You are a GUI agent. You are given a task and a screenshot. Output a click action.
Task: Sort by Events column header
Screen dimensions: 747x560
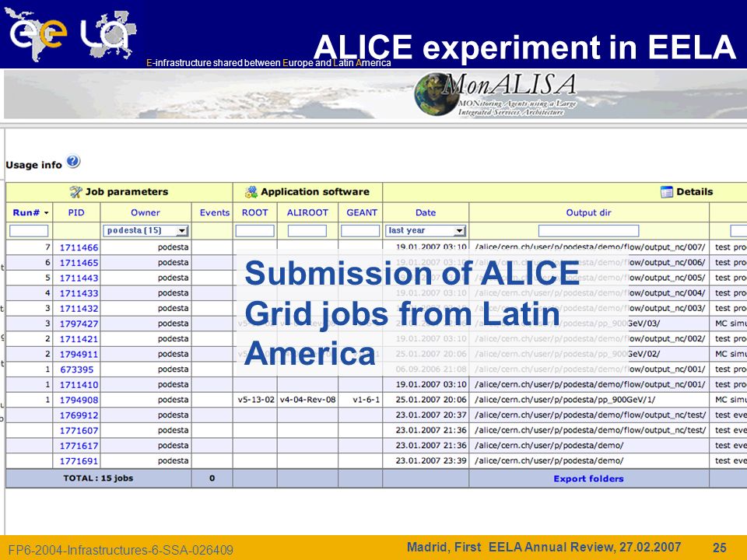coord(215,212)
